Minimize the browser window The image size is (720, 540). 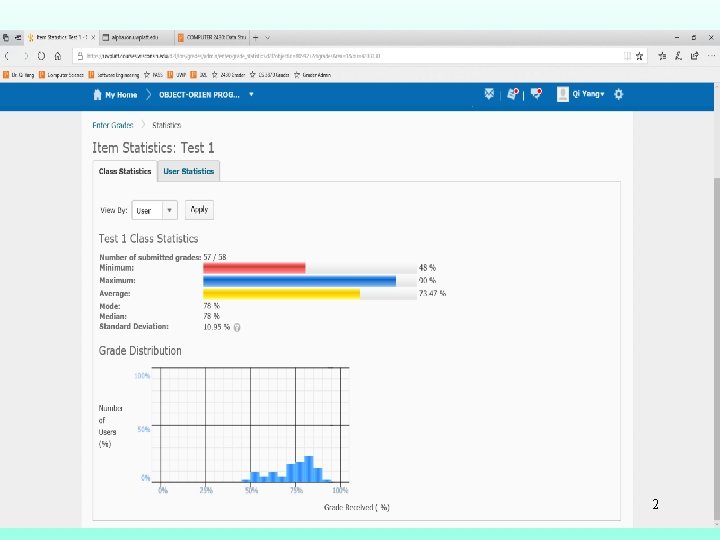coord(677,38)
